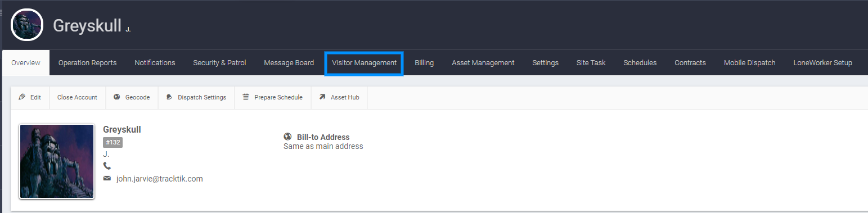Click the Edit button
Screen dimensions: 868x213
[30, 97]
